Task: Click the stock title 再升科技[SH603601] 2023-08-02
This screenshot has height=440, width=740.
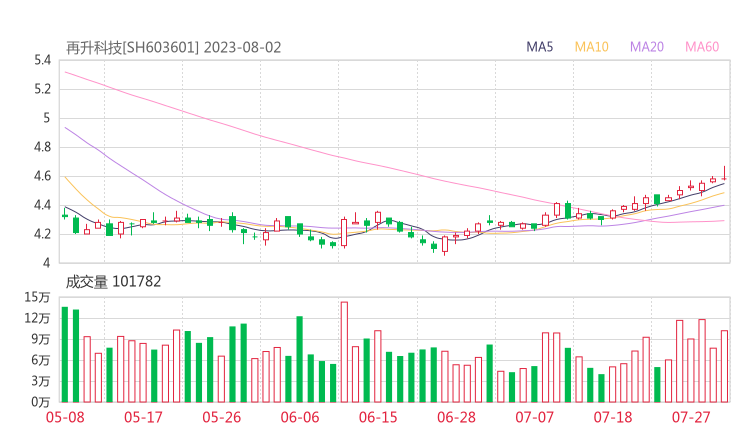Action: click(173, 48)
